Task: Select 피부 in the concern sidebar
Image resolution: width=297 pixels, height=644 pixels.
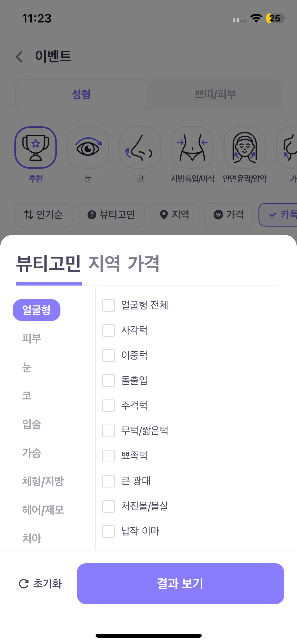Action: pos(32,339)
